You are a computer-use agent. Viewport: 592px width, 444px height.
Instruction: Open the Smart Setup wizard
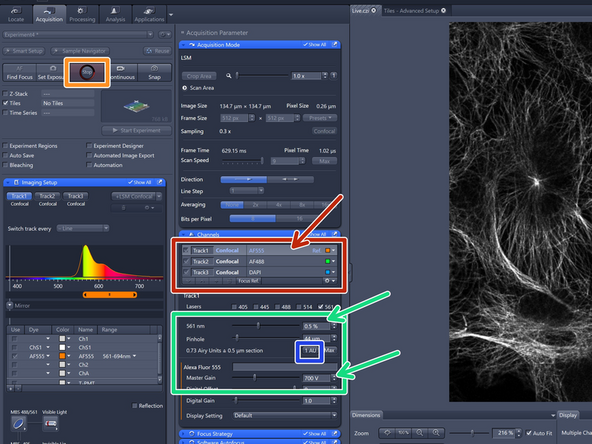coord(24,51)
